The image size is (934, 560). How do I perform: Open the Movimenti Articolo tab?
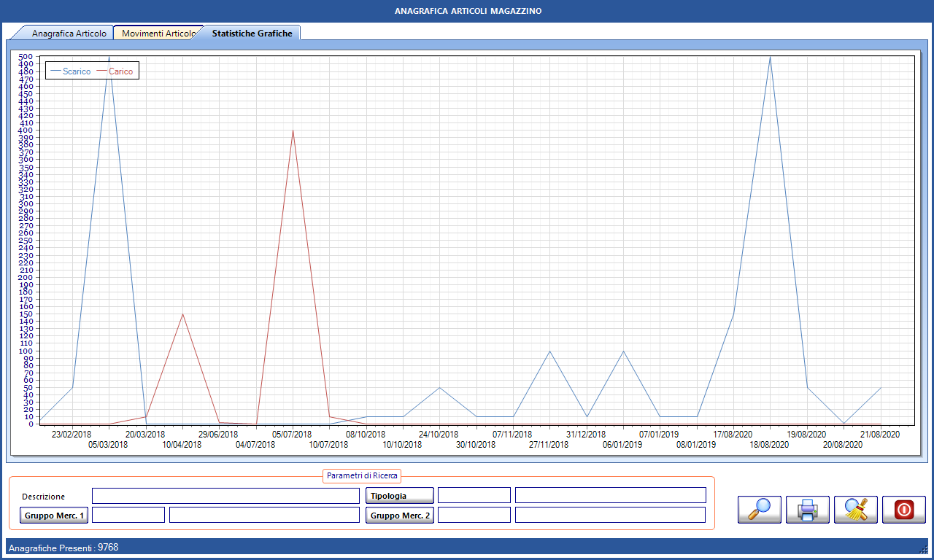[158, 34]
